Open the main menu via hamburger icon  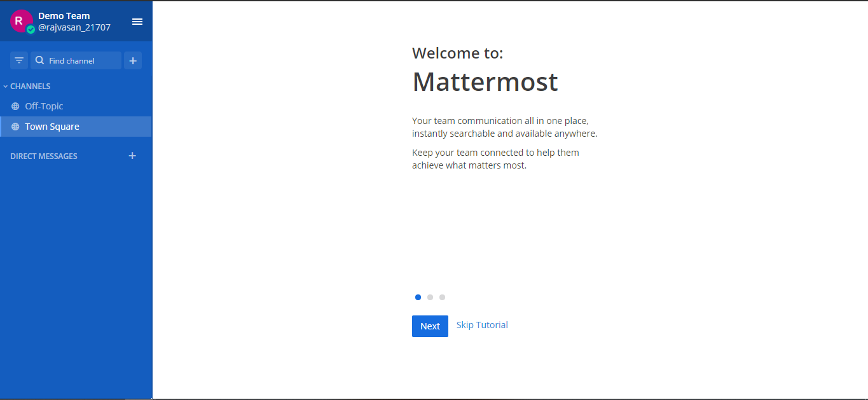(137, 21)
